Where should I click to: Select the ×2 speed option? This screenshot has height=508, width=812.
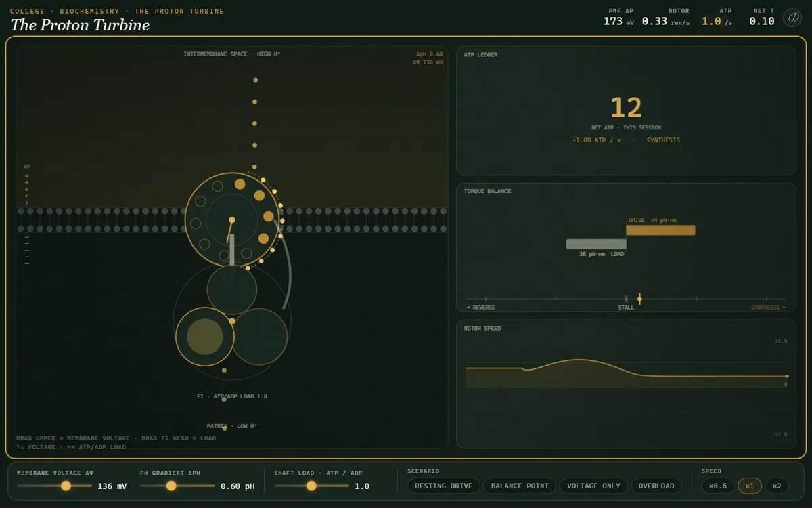click(x=777, y=486)
